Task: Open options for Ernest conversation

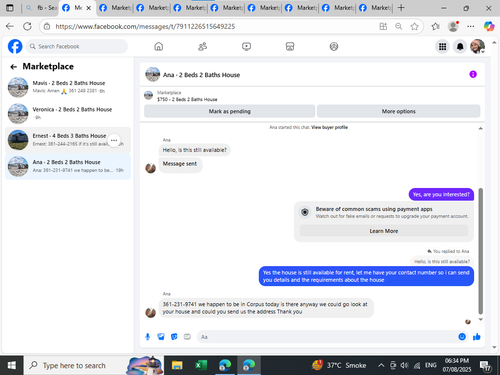Action: coord(114,140)
